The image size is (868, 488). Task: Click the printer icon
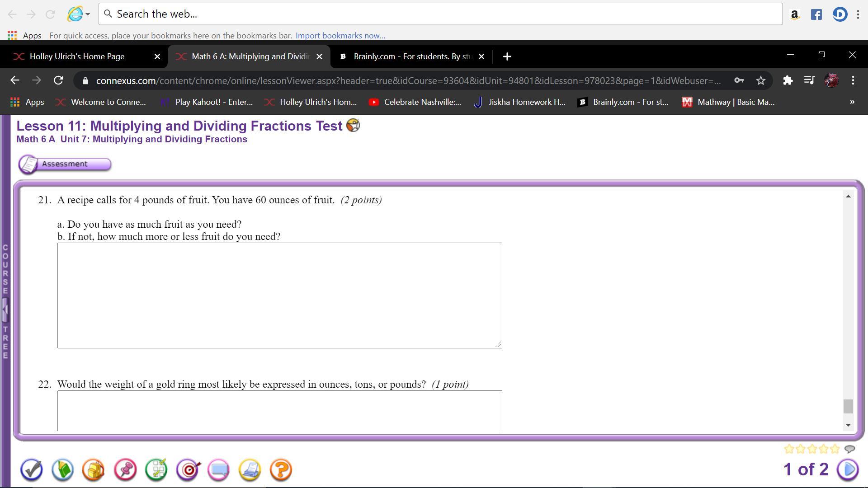point(250,470)
